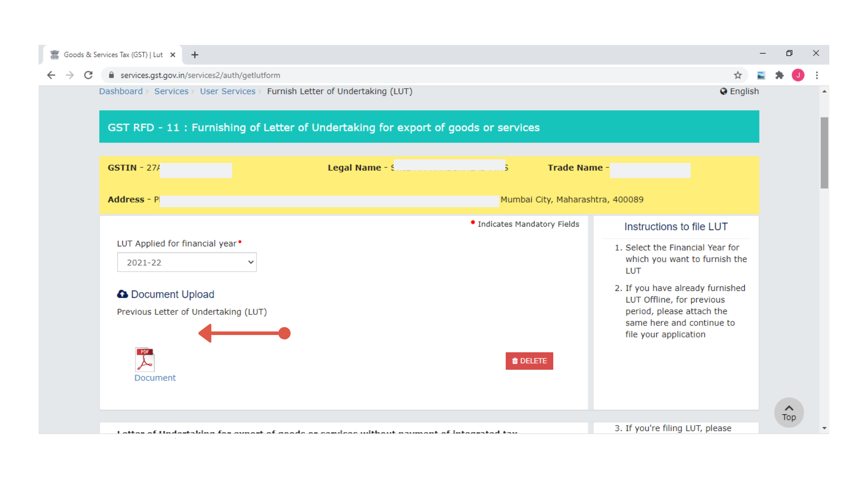Reload the GST page
This screenshot has height=488, width=868.
click(x=88, y=75)
